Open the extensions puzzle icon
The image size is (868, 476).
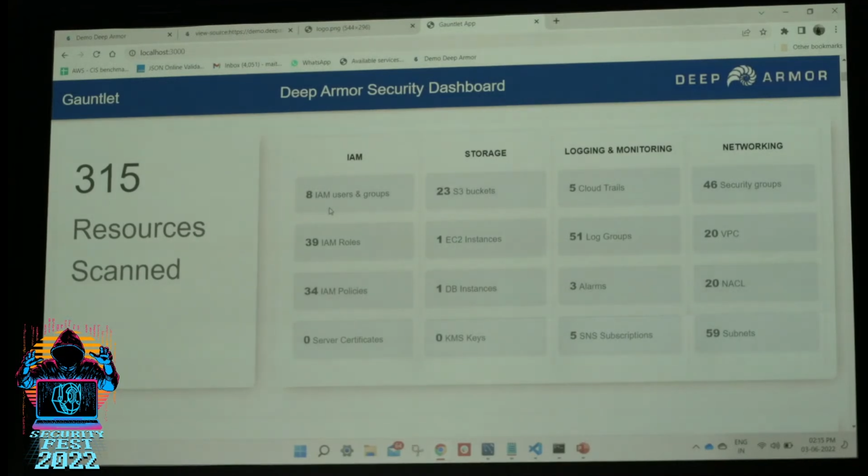tap(784, 31)
